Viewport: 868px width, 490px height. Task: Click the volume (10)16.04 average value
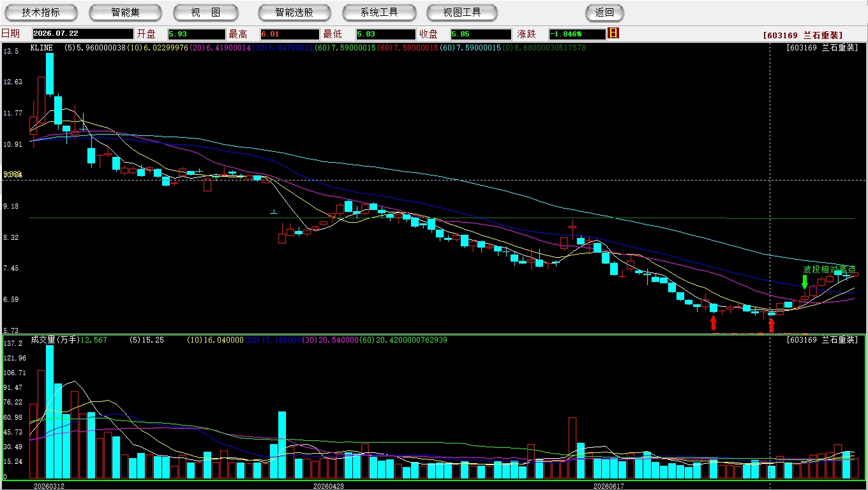pyautogui.click(x=215, y=340)
